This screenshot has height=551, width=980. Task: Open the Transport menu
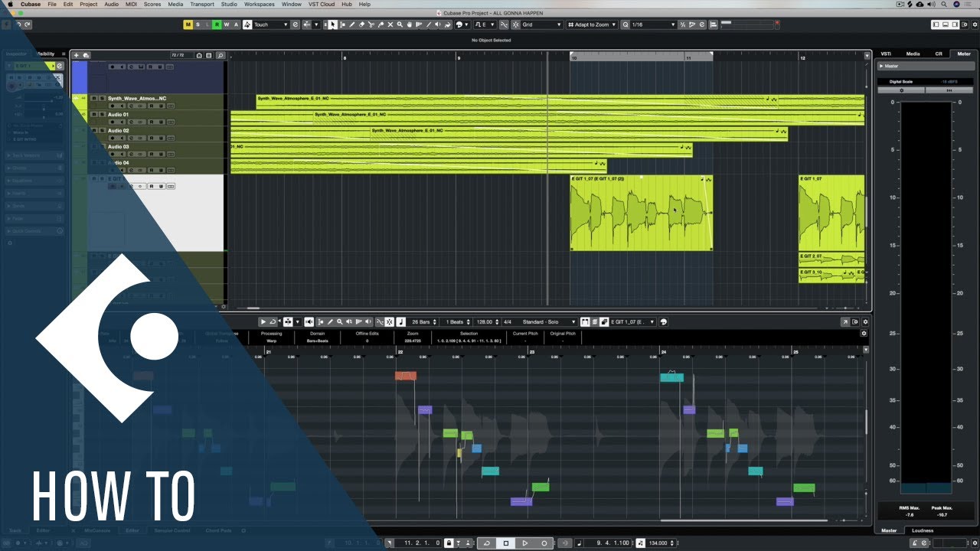(x=202, y=4)
